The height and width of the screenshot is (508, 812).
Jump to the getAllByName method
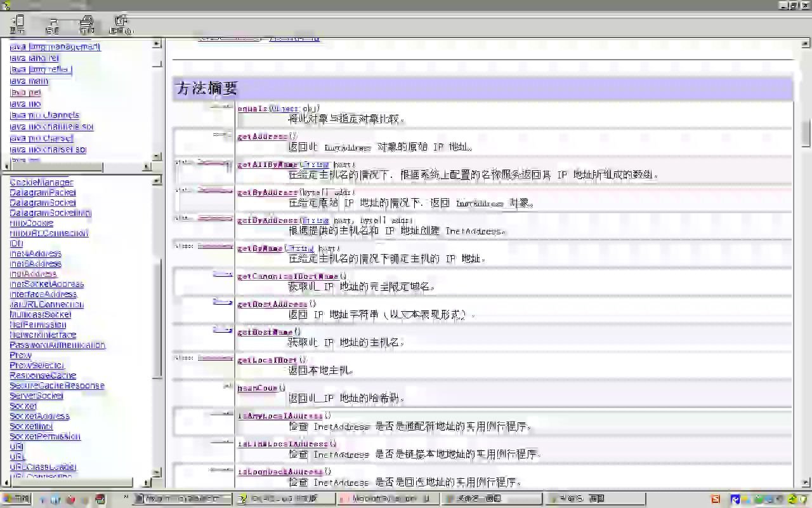pos(267,164)
